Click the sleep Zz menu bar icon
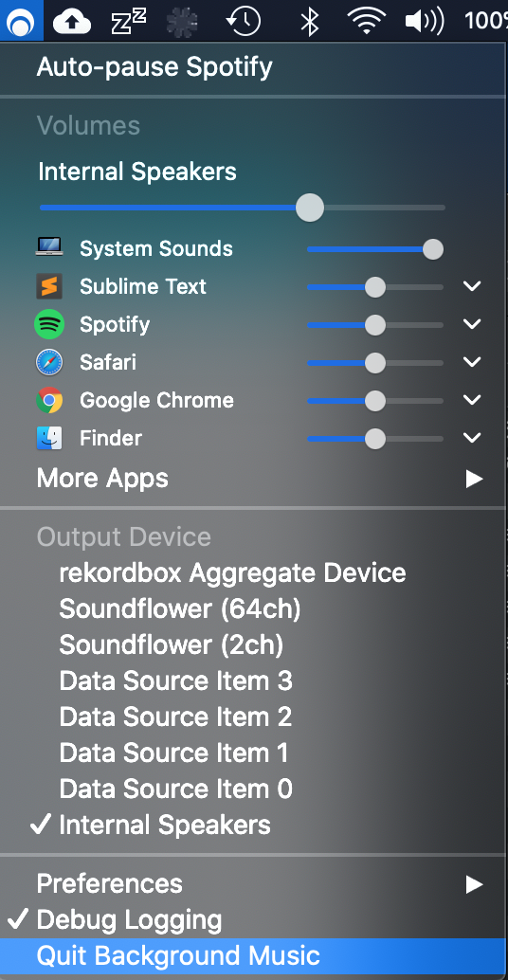 128,22
